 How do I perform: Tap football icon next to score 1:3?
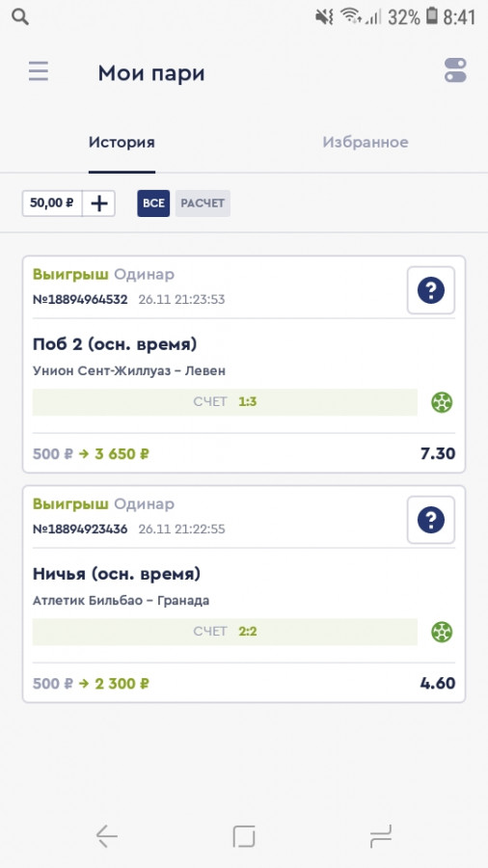442,402
